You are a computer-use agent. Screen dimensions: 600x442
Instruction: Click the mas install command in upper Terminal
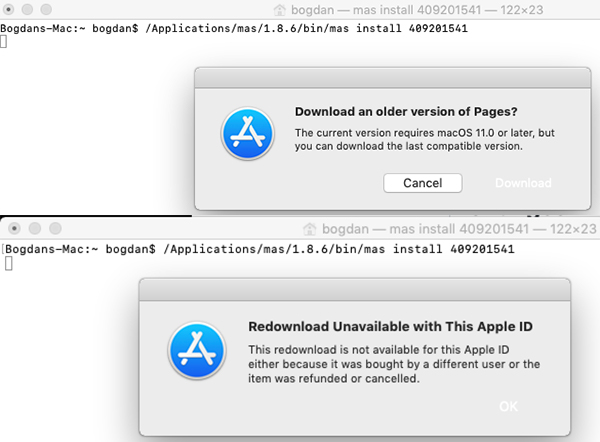pyautogui.click(x=307, y=29)
